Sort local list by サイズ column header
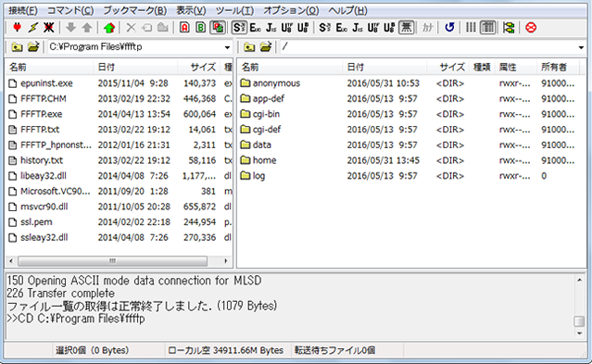Screen dimensions: 592x364 click(x=199, y=68)
